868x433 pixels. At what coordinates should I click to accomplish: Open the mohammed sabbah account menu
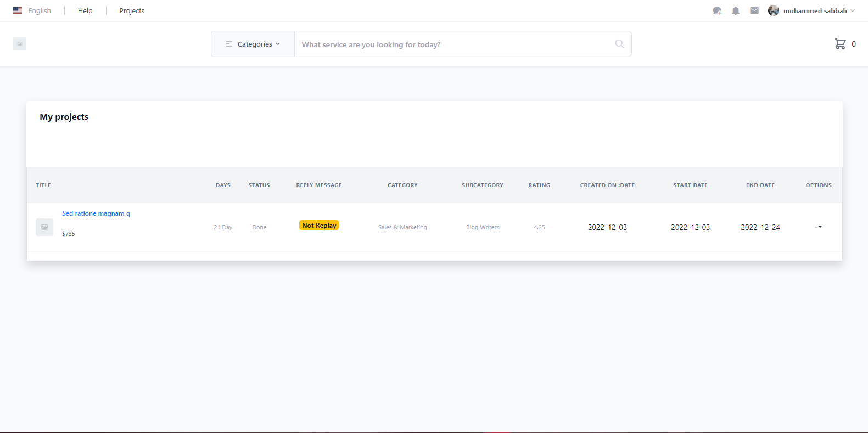tap(815, 11)
